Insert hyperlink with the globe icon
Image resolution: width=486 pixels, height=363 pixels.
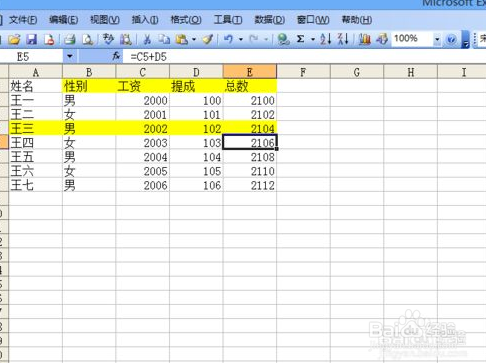click(283, 40)
